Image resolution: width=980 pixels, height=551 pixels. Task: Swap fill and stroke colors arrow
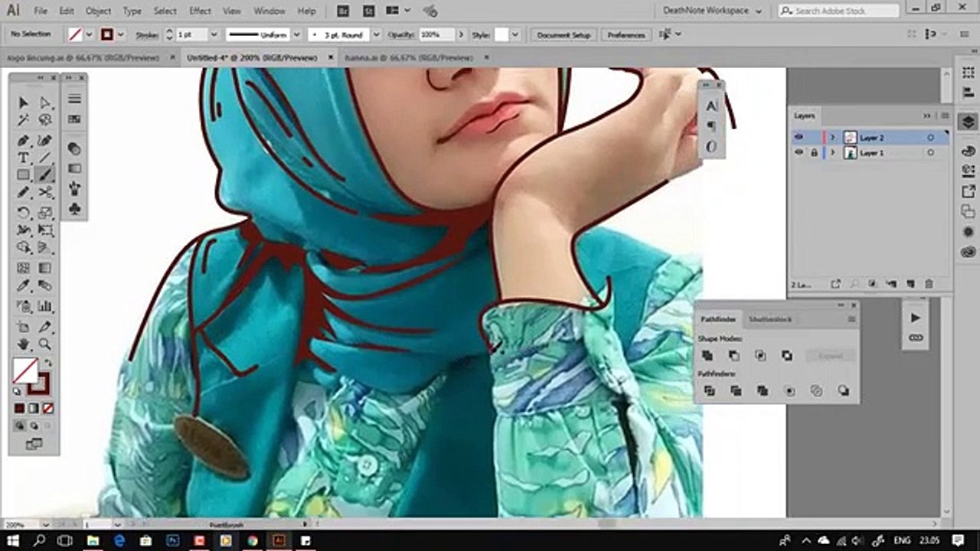tap(47, 364)
